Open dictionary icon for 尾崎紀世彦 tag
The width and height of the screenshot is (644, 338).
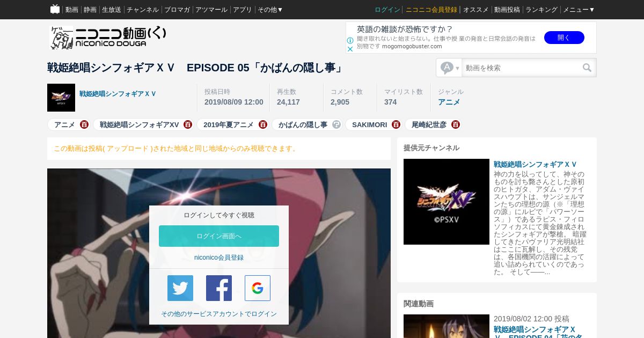pyautogui.click(x=456, y=124)
